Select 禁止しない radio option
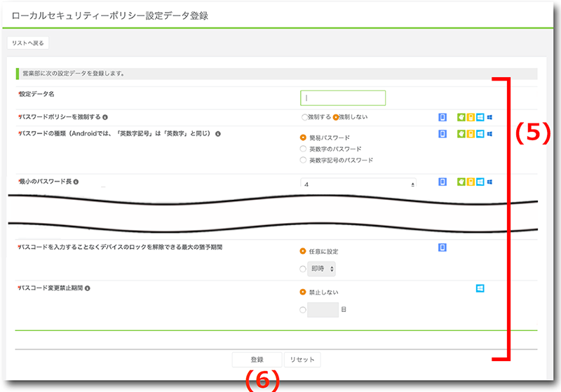This screenshot has width=561, height=392. [x=303, y=292]
